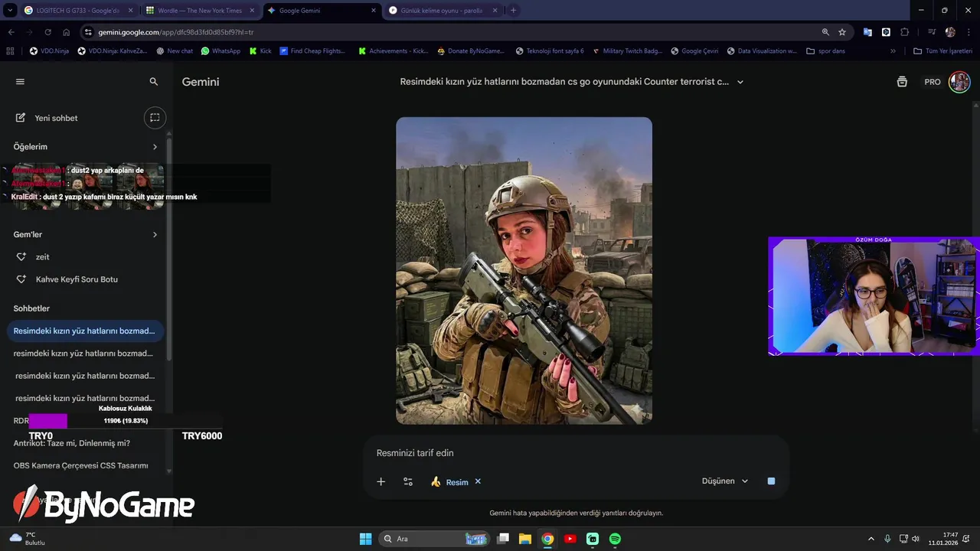Open the Chrome profile avatar
The height and width of the screenshot is (551, 980).
click(x=950, y=32)
